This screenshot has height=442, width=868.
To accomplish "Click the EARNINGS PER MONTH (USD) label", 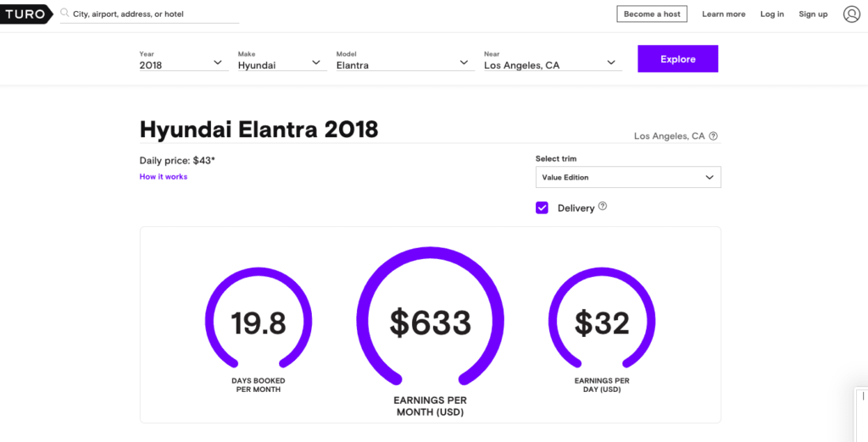I will click(430, 406).
